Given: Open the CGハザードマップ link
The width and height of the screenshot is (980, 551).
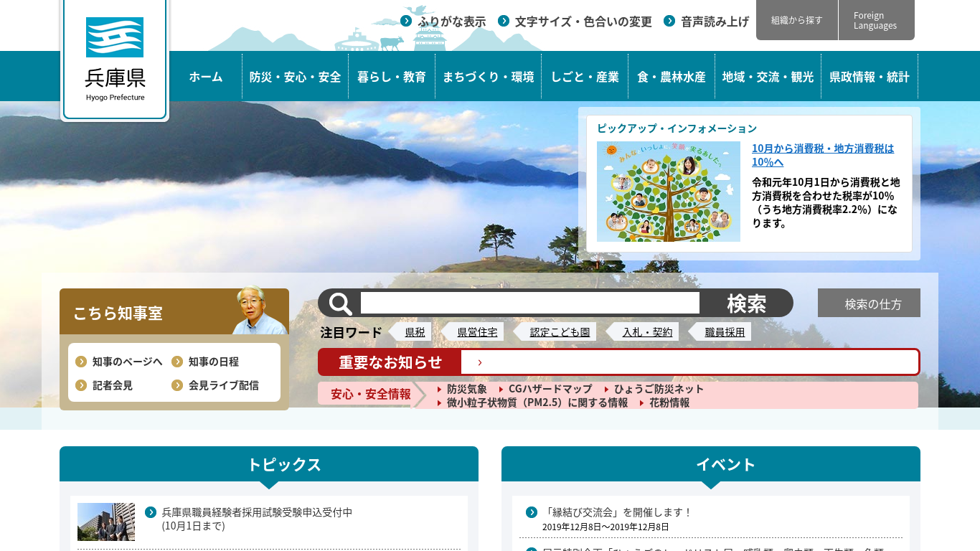Looking at the screenshot, I should click(550, 389).
